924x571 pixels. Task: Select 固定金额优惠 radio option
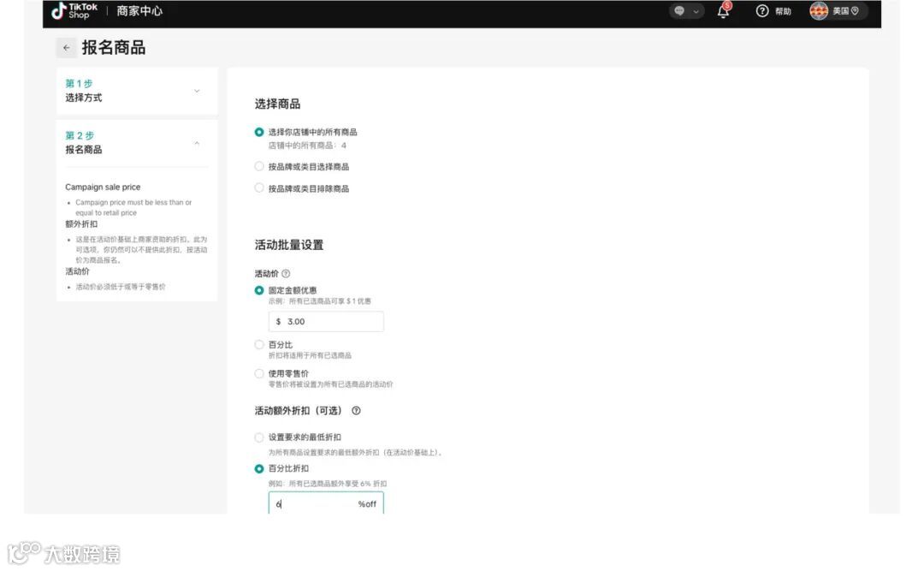click(x=258, y=290)
